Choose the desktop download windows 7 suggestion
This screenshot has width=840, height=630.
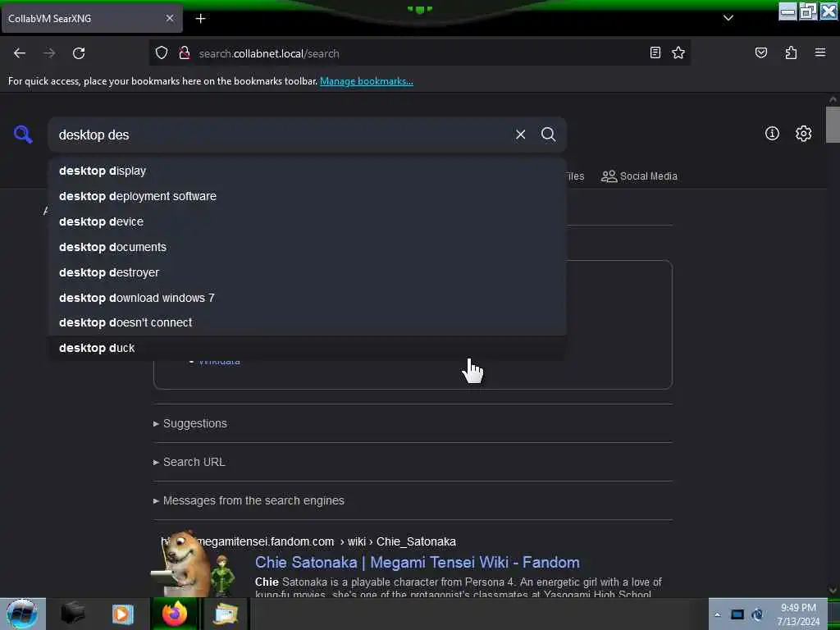[x=307, y=298]
